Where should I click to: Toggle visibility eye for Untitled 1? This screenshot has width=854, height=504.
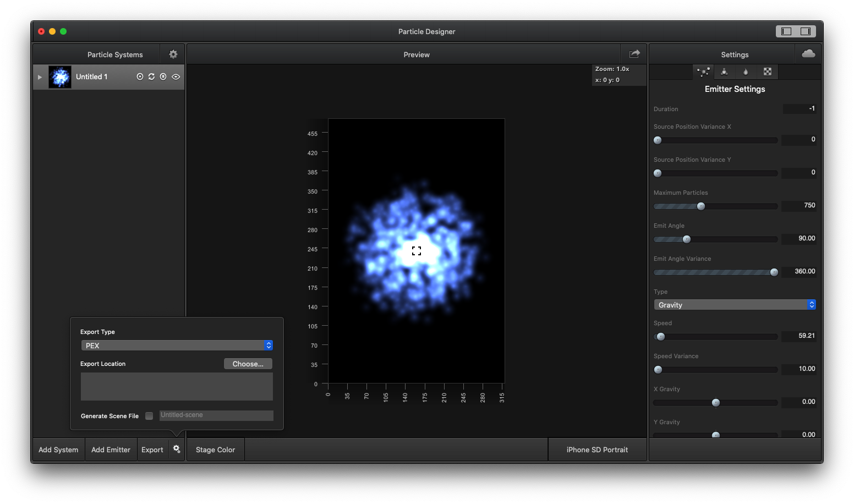[176, 77]
